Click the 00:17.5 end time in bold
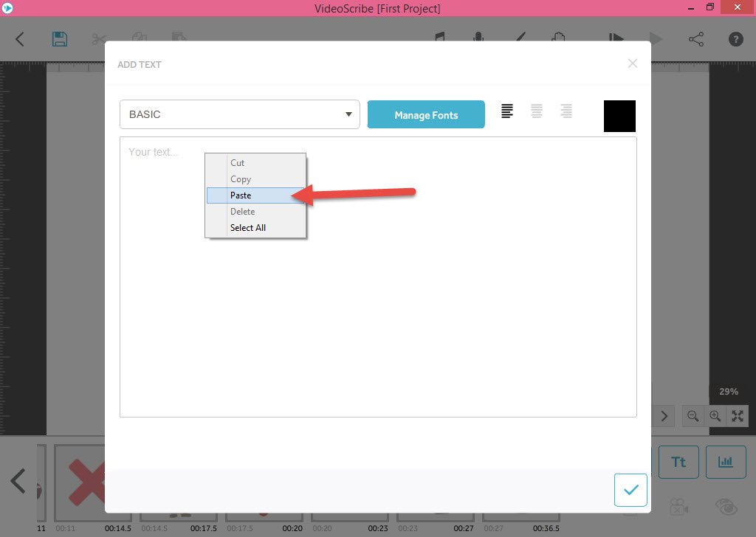The image size is (756, 537). (x=204, y=528)
